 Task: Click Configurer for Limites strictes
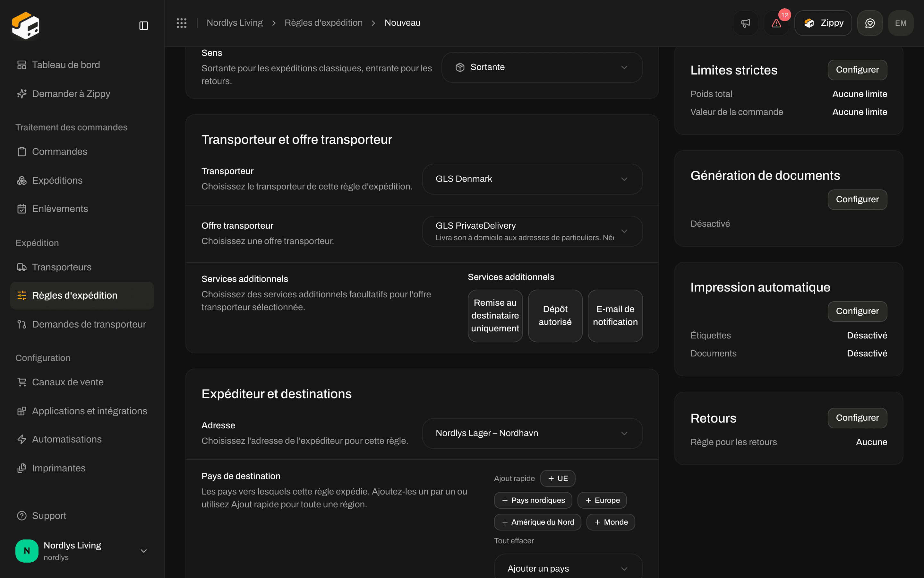click(857, 70)
